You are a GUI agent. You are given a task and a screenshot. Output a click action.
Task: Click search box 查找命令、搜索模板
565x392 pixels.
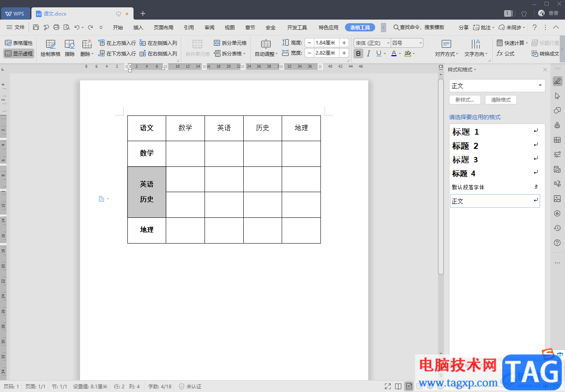click(419, 27)
